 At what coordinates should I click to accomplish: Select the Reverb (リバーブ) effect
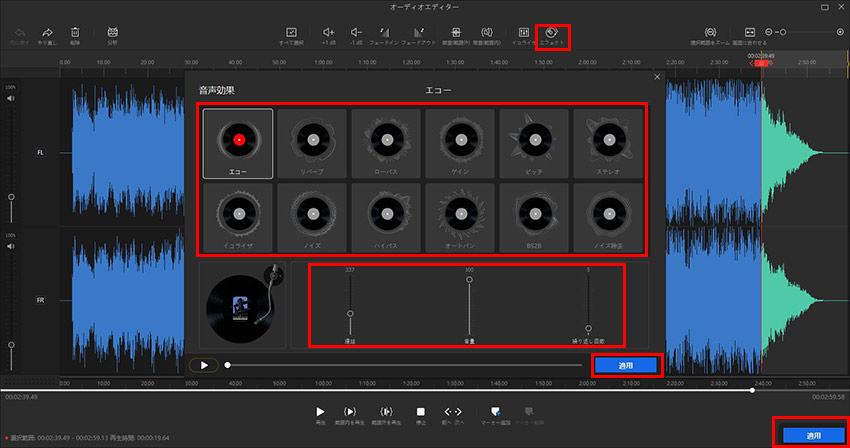coord(312,144)
